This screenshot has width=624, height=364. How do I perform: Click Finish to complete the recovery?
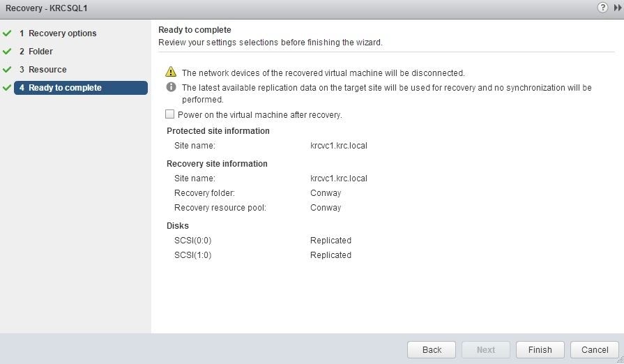pyautogui.click(x=540, y=349)
